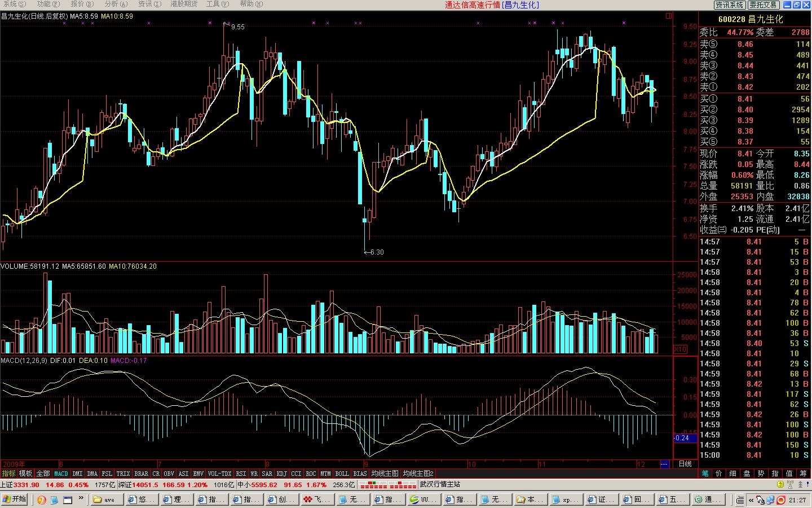The width and height of the screenshot is (812, 508).
Task: Select the 价 tab in quote panel
Action: [719, 474]
